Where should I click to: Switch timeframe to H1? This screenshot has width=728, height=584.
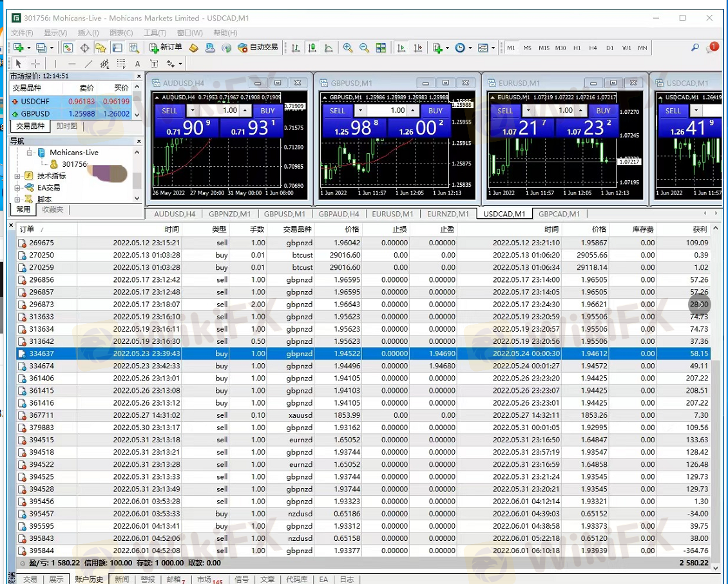pyautogui.click(x=577, y=48)
